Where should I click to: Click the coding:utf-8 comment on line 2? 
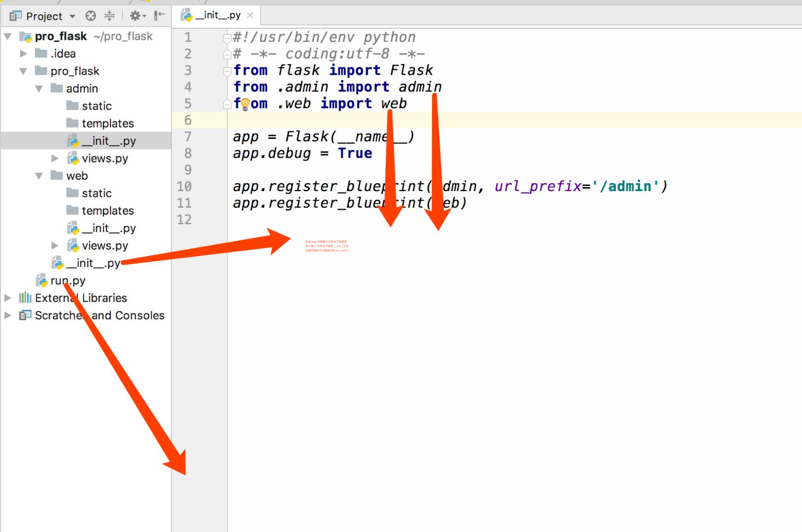click(x=329, y=54)
